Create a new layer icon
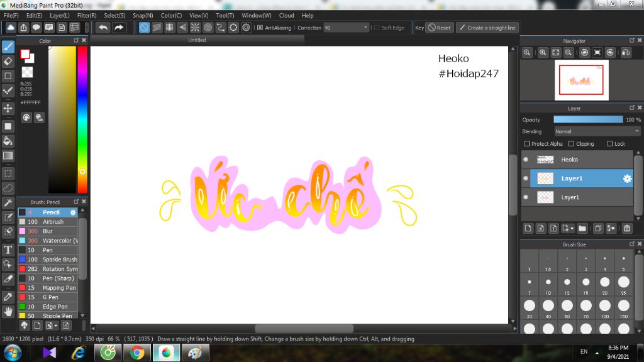 click(x=528, y=229)
